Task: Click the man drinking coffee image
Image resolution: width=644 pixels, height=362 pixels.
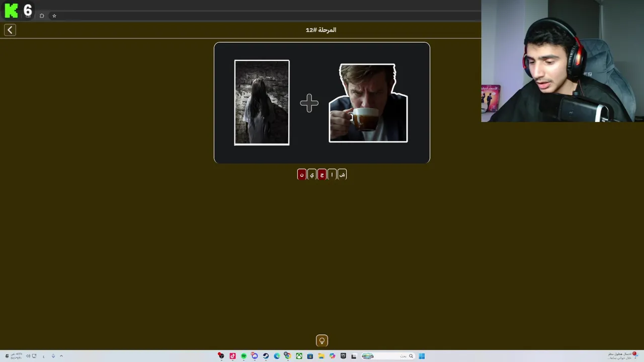Action: (368, 103)
